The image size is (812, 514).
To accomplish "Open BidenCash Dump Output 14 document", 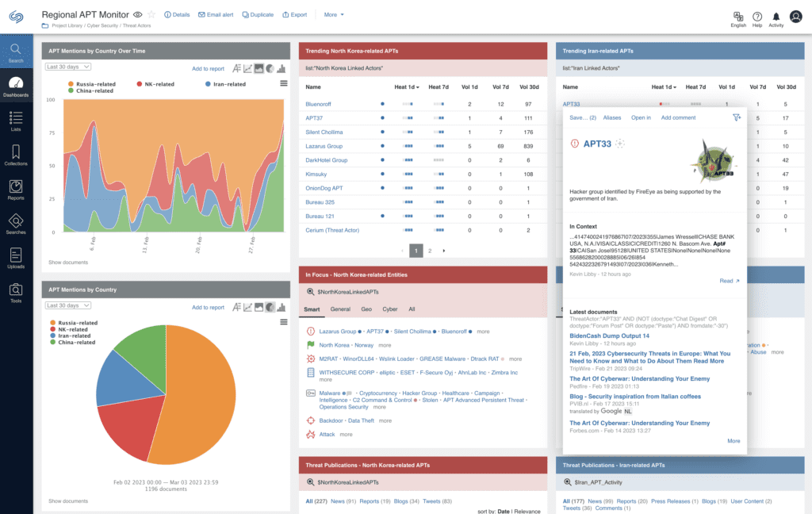I will 609,336.
